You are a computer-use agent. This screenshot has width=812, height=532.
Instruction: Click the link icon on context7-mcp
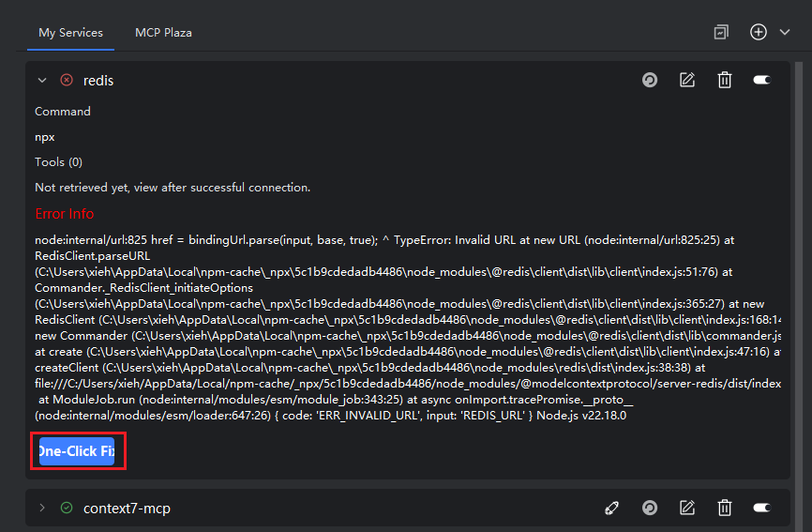click(612, 509)
